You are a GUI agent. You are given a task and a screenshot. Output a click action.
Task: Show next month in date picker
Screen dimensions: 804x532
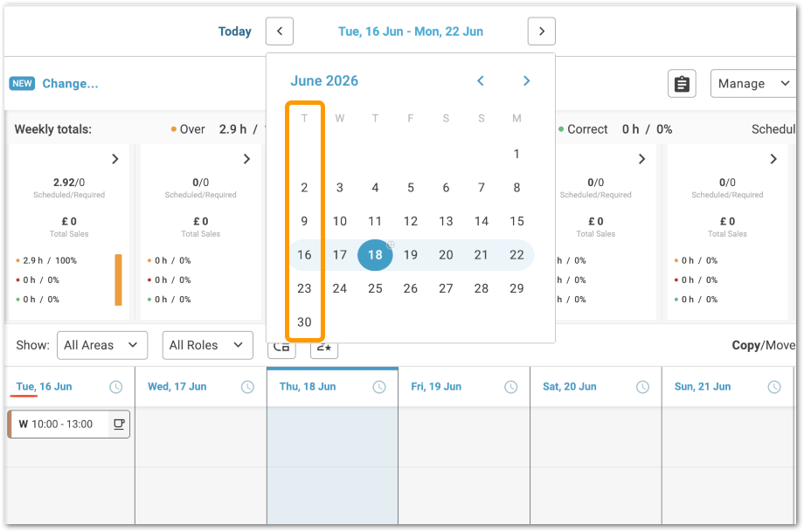click(x=526, y=81)
